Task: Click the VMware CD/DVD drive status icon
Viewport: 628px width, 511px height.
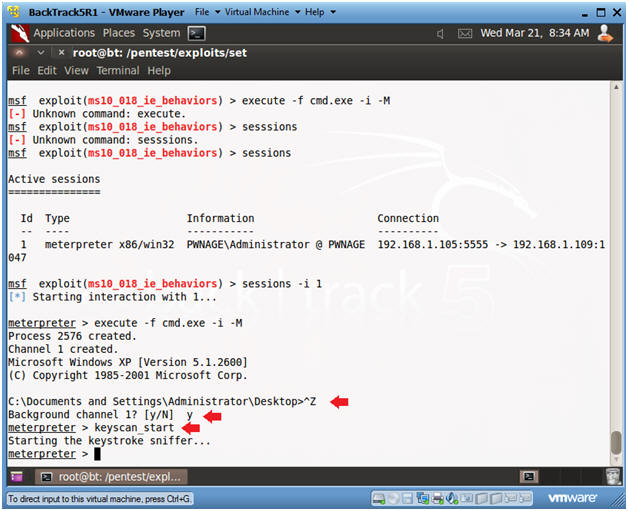Action: 393,499
